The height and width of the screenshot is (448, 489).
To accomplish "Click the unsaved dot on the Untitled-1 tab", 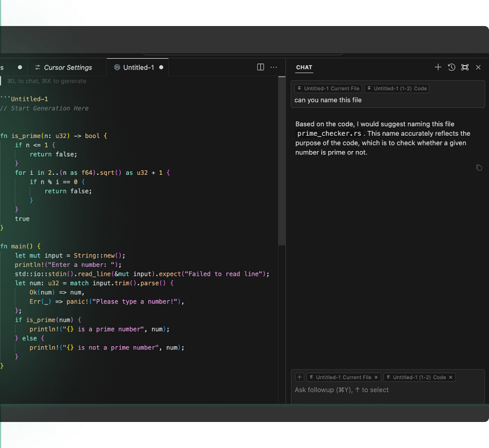I will (x=161, y=67).
